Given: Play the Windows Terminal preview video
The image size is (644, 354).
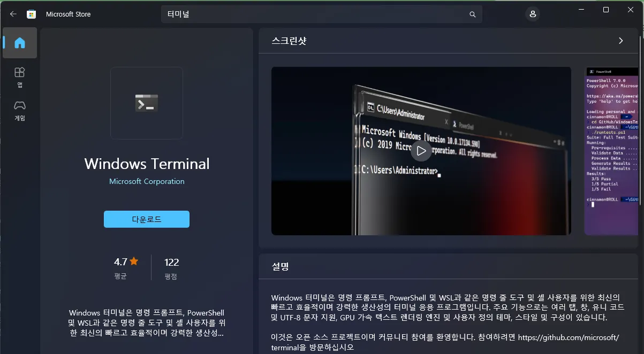Looking at the screenshot, I should click(x=421, y=151).
